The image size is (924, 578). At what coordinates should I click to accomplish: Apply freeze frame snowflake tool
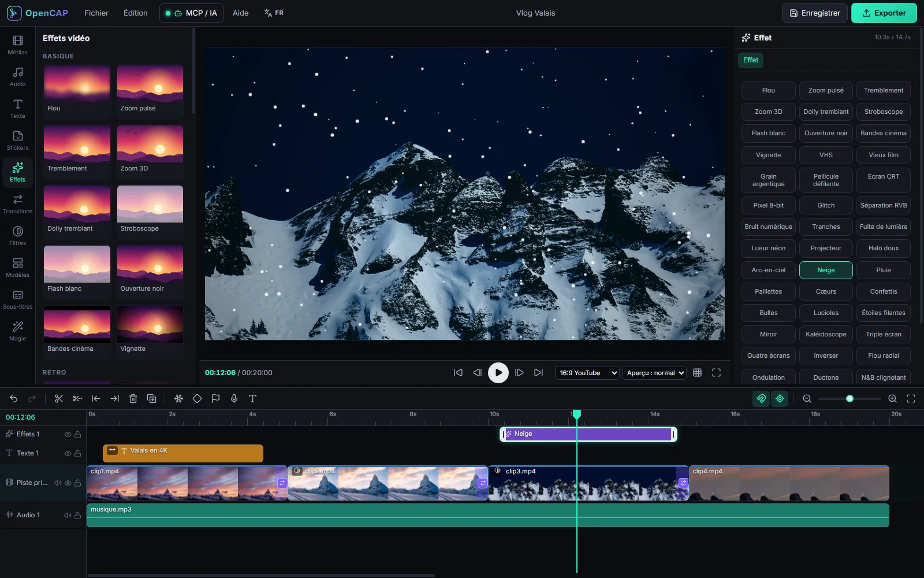[178, 398]
